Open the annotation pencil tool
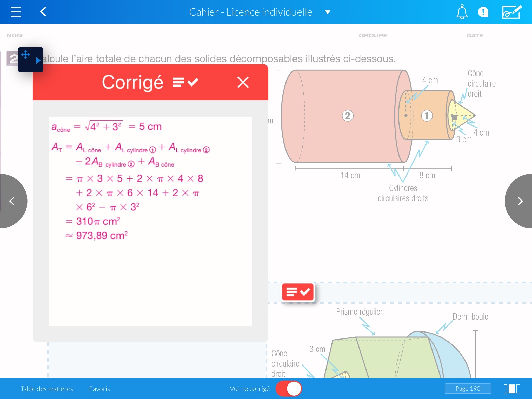This screenshot has height=399, width=532. pyautogui.click(x=511, y=12)
